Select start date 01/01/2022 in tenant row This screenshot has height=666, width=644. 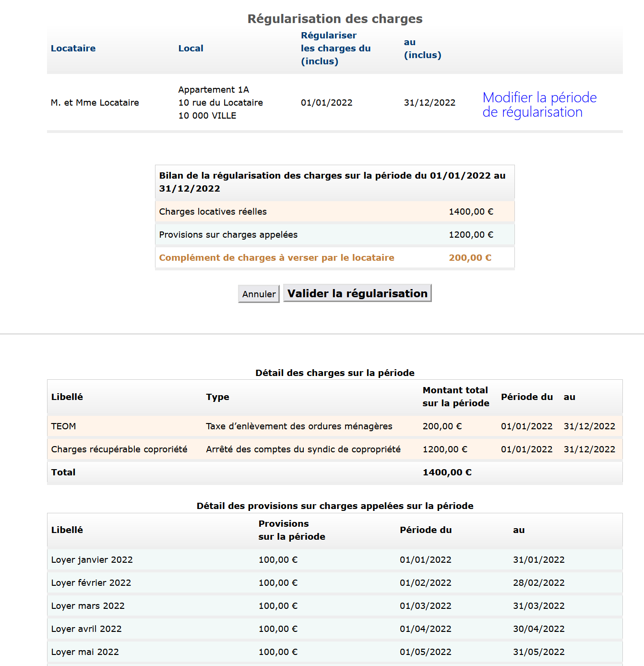pos(327,103)
